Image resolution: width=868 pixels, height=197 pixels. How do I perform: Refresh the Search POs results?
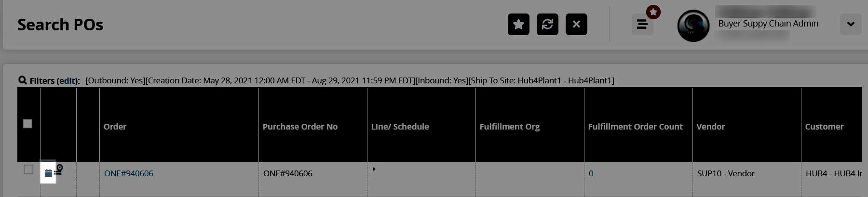547,25
